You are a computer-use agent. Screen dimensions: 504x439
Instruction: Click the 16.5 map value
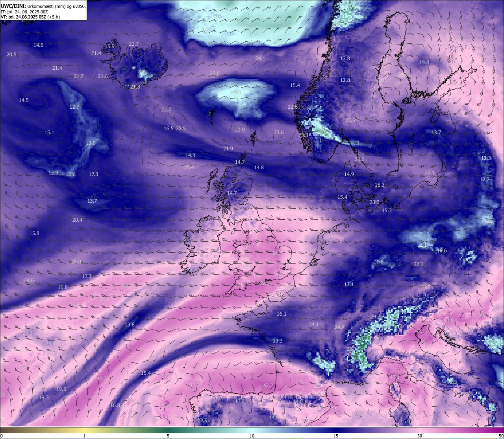(169, 129)
